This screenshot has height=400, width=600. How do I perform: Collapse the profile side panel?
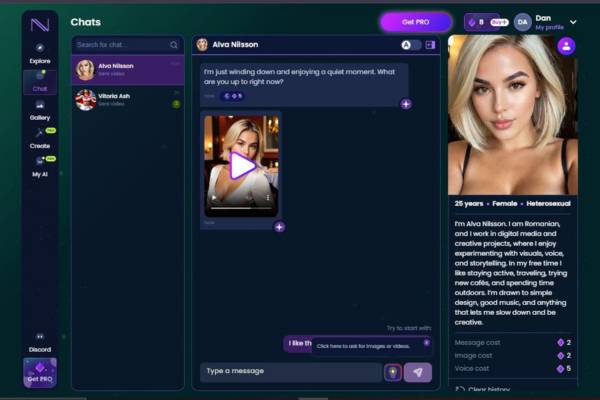click(431, 45)
